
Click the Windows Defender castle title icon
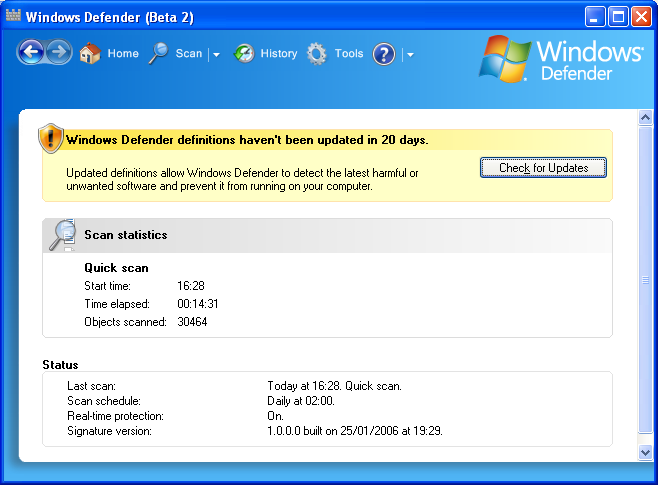pos(13,15)
